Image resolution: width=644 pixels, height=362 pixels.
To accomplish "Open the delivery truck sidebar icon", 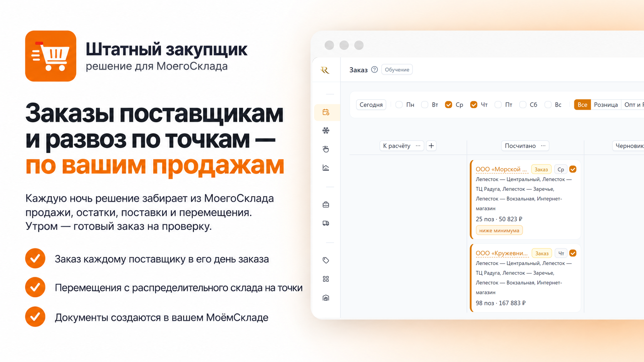I will click(x=326, y=223).
